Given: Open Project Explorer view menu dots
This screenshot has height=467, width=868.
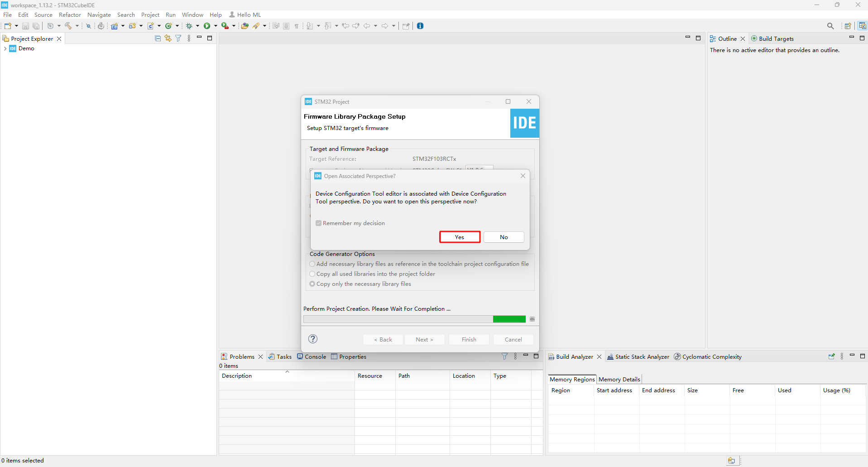Looking at the screenshot, I should (x=189, y=39).
